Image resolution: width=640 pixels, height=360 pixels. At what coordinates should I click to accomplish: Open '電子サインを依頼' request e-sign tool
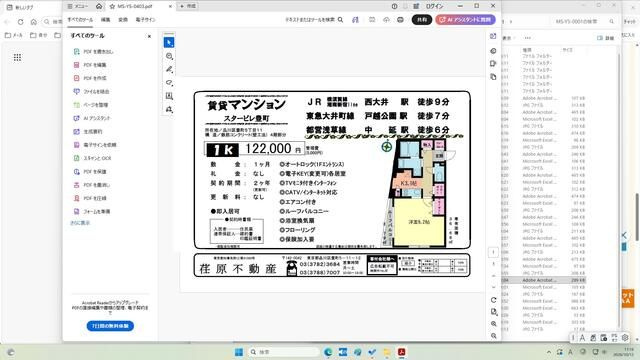[95, 145]
